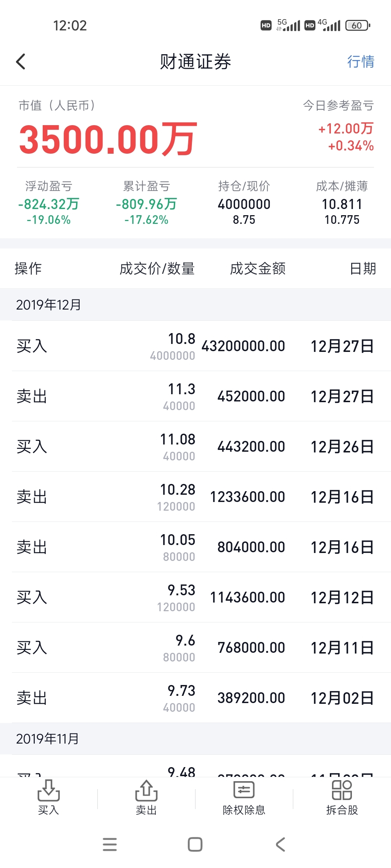Image resolution: width=391 pixels, height=868 pixels.
Task: Tap floating loss -824.32万
Action: tap(49, 204)
